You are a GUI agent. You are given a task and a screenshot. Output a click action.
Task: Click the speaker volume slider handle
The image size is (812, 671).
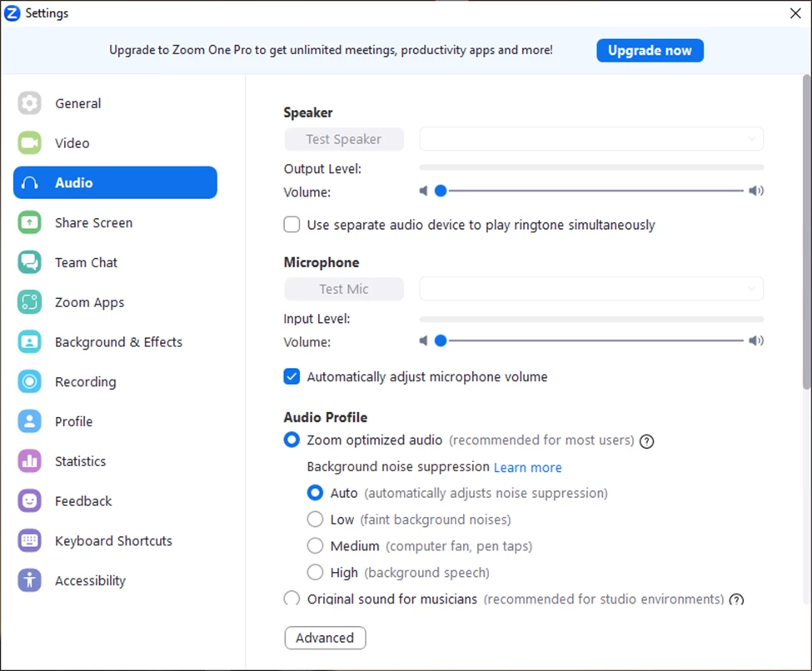click(441, 191)
